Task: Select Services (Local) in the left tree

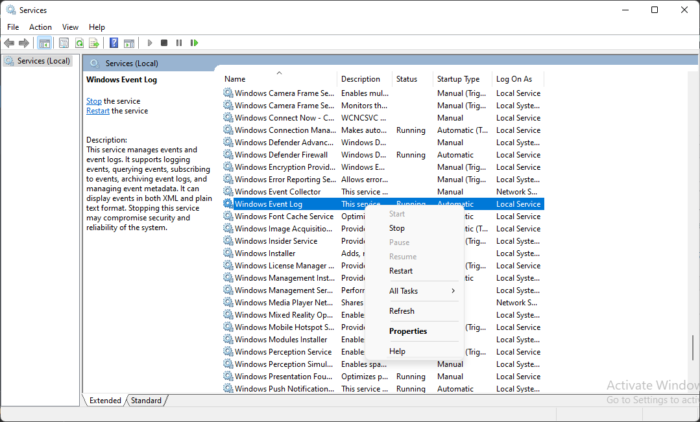Action: coord(42,61)
